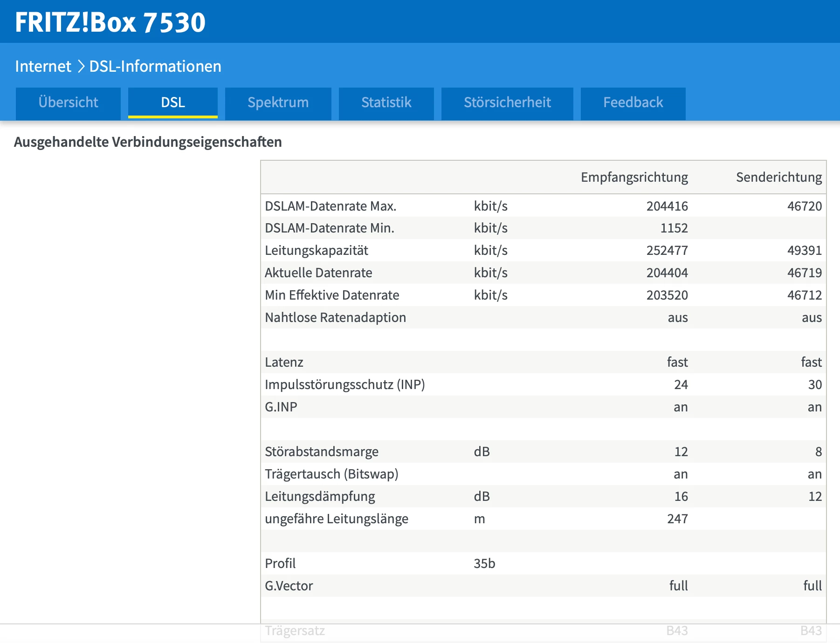Click the Aktuelle Datenrate row label
Viewport: 840px width, 643px height.
click(x=318, y=273)
